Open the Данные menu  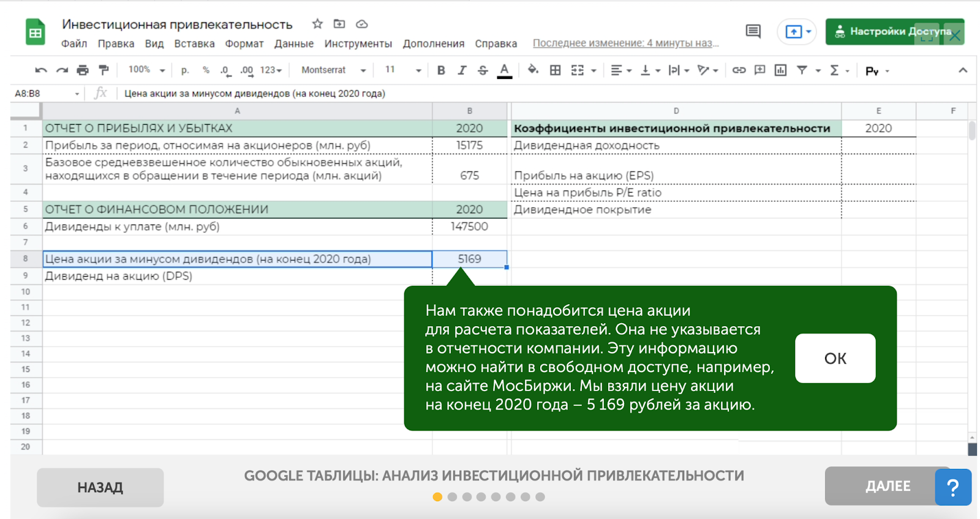294,43
